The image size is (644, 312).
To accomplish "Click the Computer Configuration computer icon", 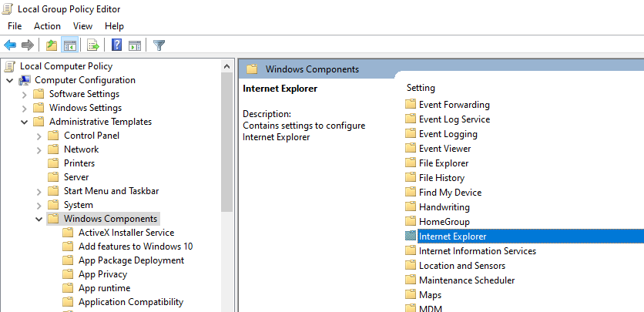I will 25,80.
